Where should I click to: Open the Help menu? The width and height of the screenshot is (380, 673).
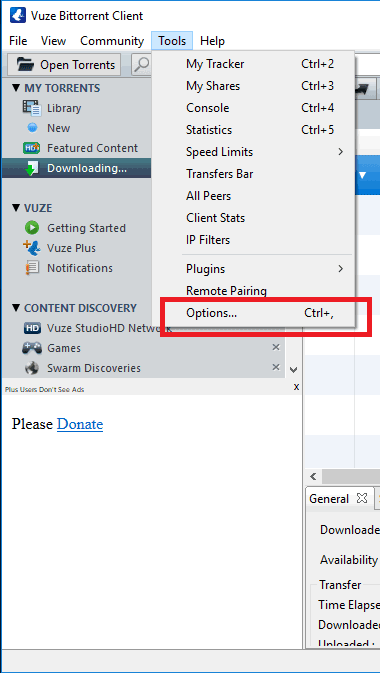pyautogui.click(x=212, y=41)
